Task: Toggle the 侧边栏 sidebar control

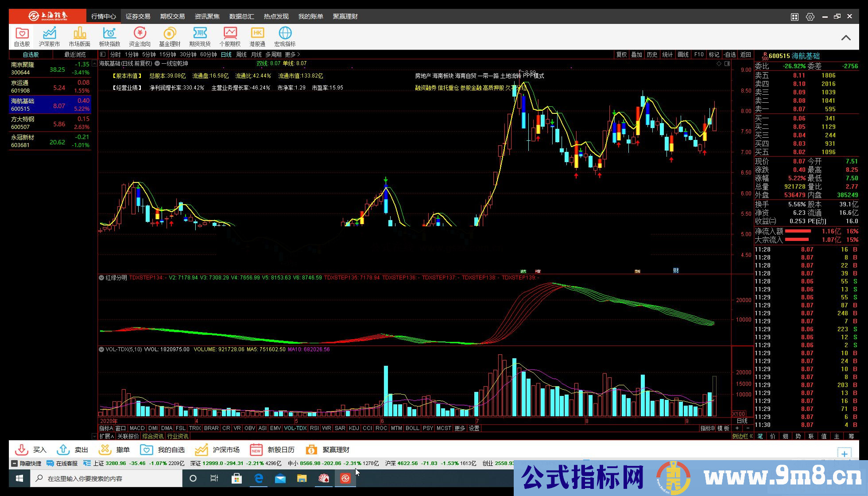Action: (x=743, y=436)
